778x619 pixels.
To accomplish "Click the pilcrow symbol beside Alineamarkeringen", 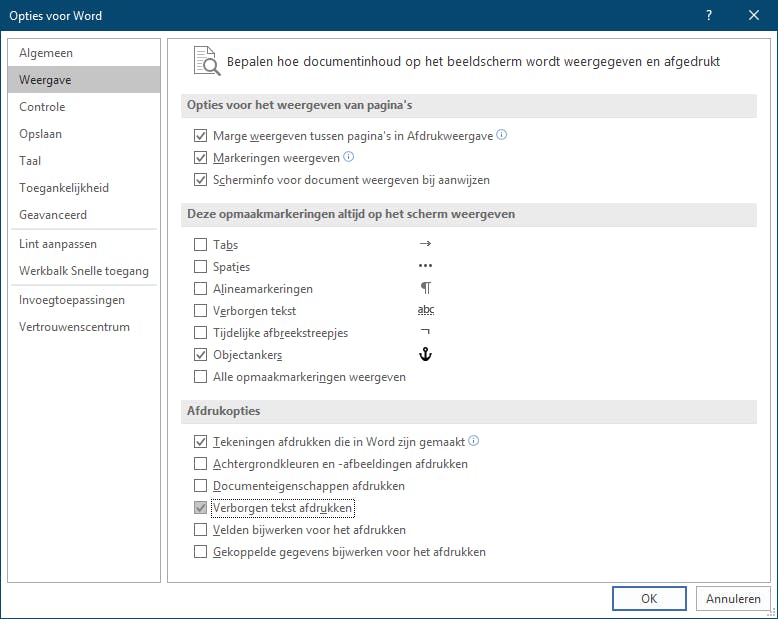I will coord(425,288).
